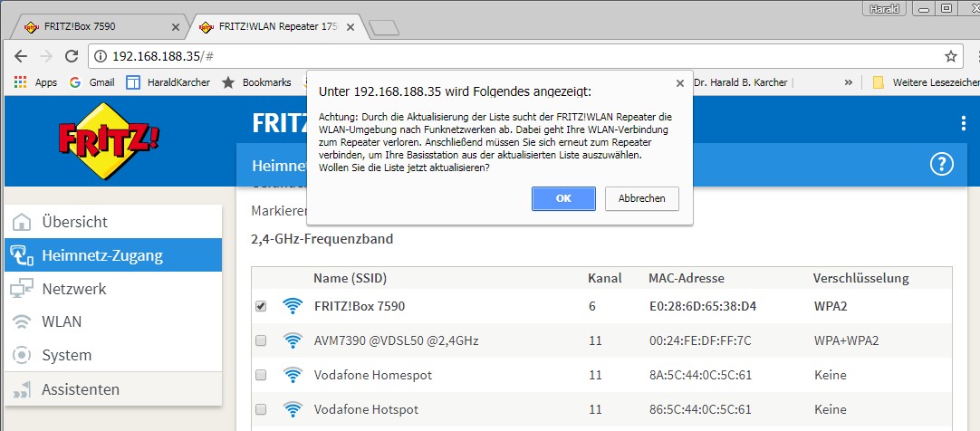The image size is (980, 431).
Task: Select the Vodafone Homespot checkbox
Action: pos(261,375)
